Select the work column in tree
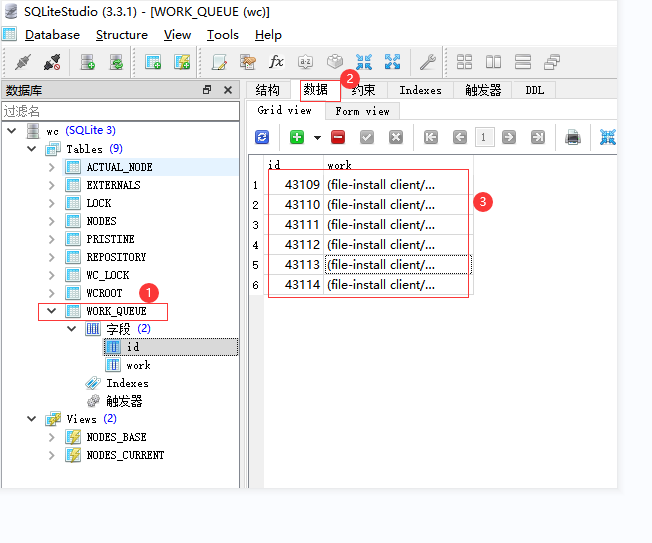Viewport: 652px width, 543px height. pos(138,365)
